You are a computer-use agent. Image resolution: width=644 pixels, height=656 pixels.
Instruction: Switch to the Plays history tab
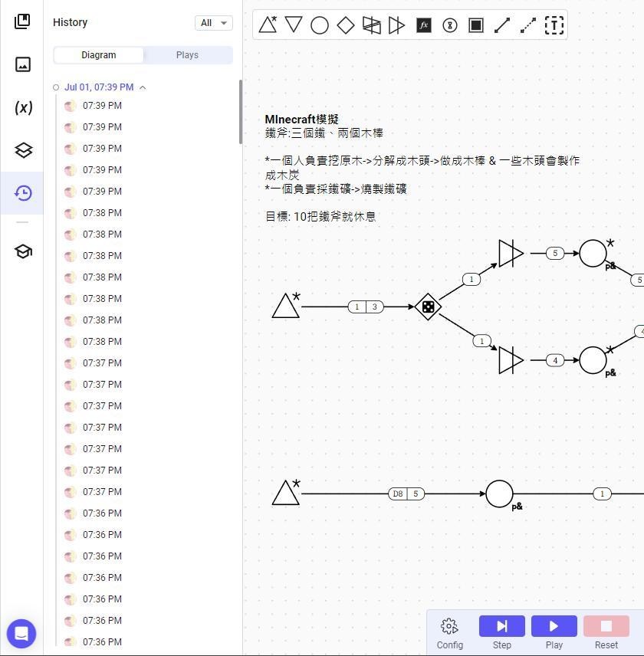point(187,55)
